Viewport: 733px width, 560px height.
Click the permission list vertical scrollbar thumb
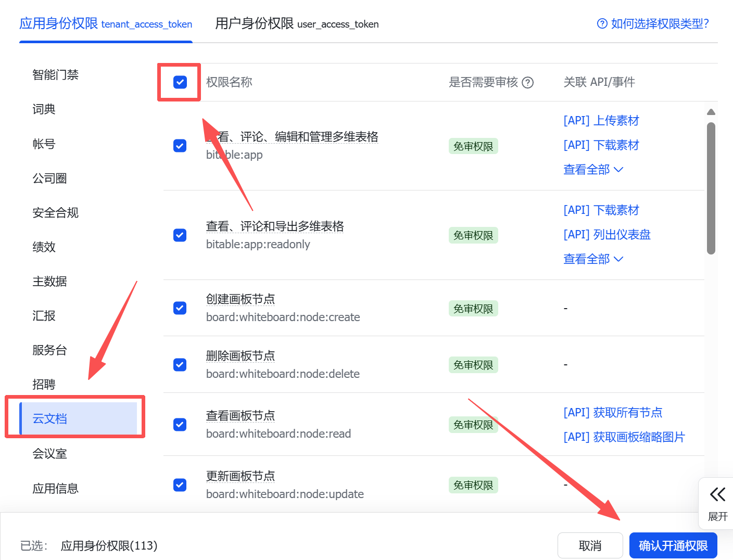(711, 188)
